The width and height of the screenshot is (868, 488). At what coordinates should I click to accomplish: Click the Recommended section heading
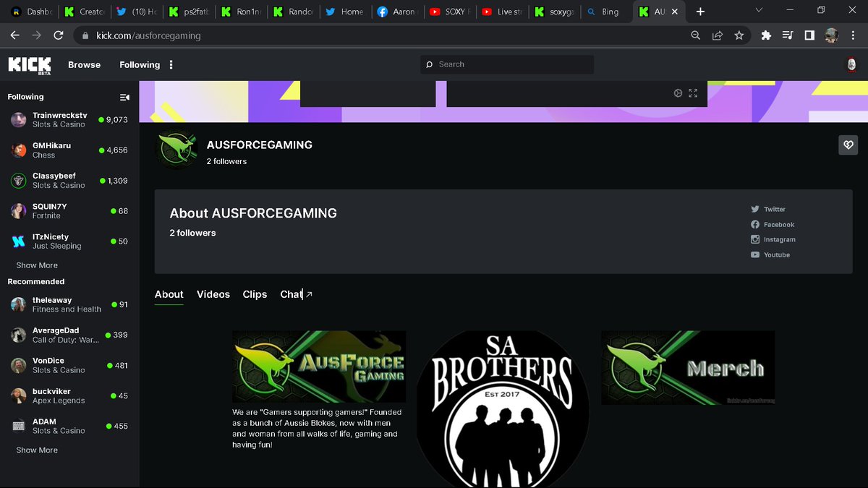click(36, 281)
